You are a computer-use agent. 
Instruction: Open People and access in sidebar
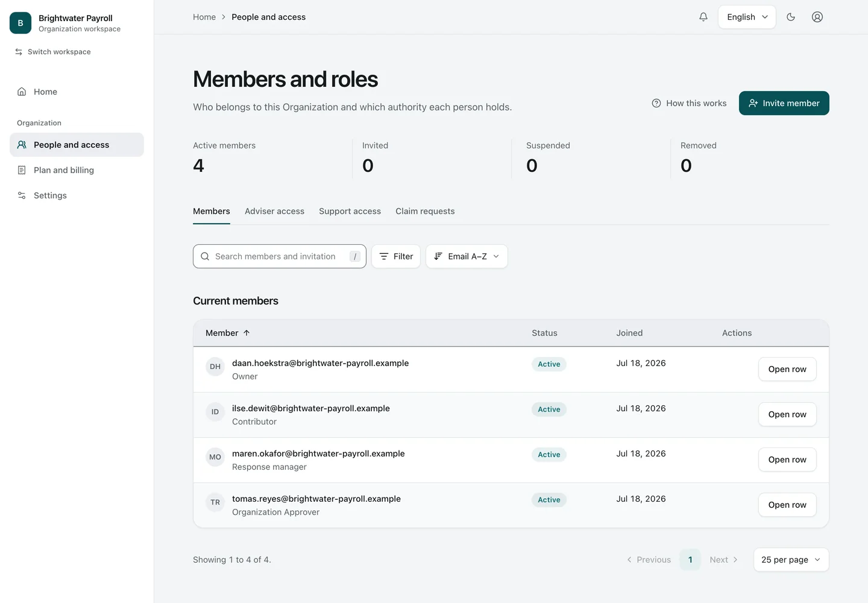[x=77, y=145]
